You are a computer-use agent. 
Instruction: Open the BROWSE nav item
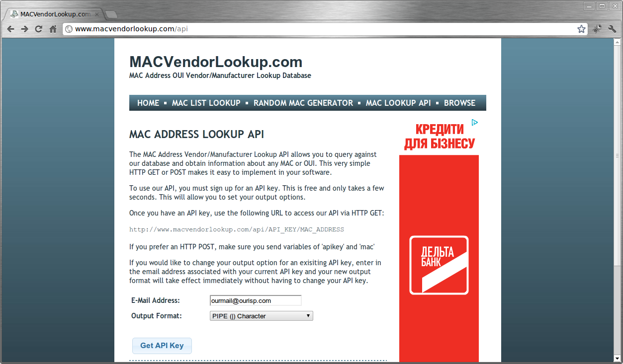[460, 103]
